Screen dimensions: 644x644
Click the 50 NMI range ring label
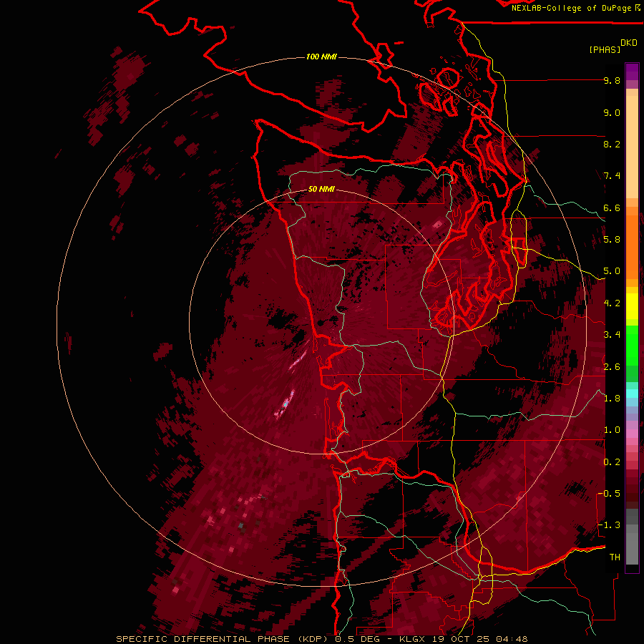pyautogui.click(x=321, y=189)
